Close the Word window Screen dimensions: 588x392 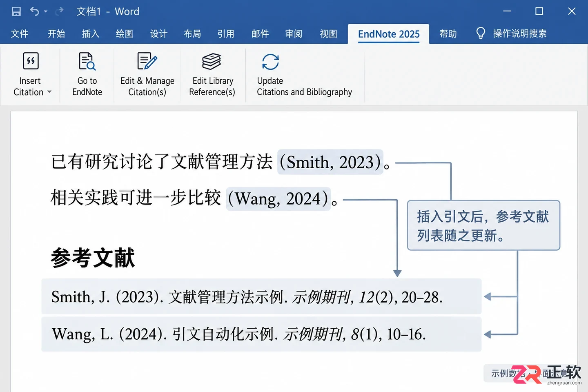[572, 11]
